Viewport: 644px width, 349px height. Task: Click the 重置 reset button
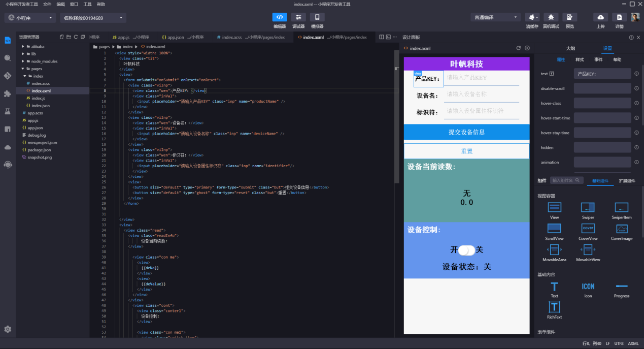tap(466, 151)
